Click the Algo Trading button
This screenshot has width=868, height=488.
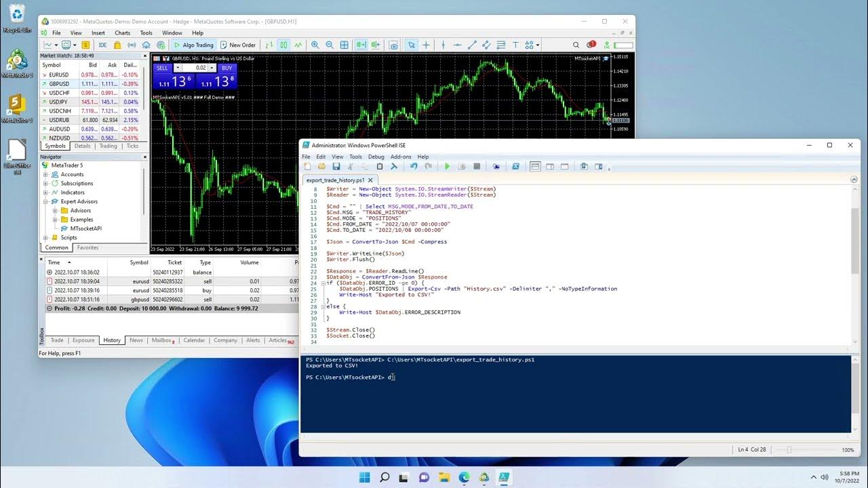click(x=194, y=45)
